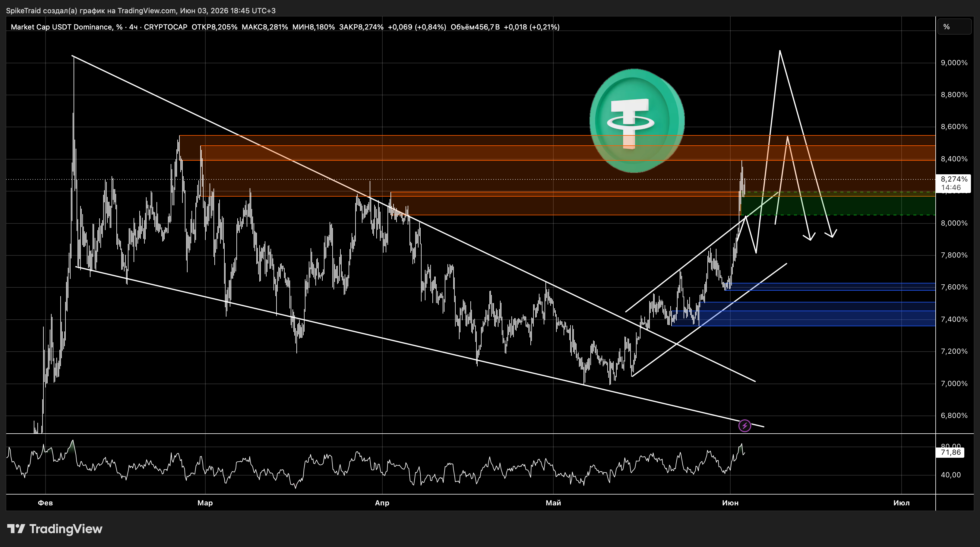Click the current price label 8,274%
Viewport: 980px width, 547px height.
pyautogui.click(x=954, y=179)
